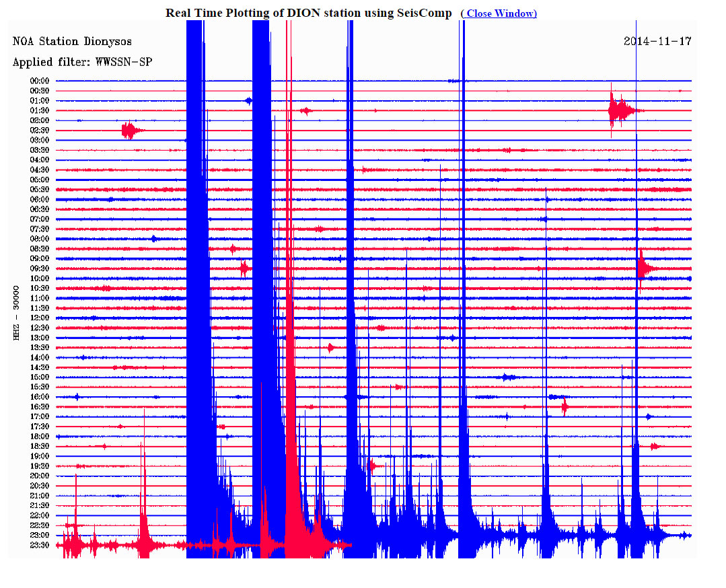Click the 09:30 time row label
The width and height of the screenshot is (726, 588).
(39, 268)
